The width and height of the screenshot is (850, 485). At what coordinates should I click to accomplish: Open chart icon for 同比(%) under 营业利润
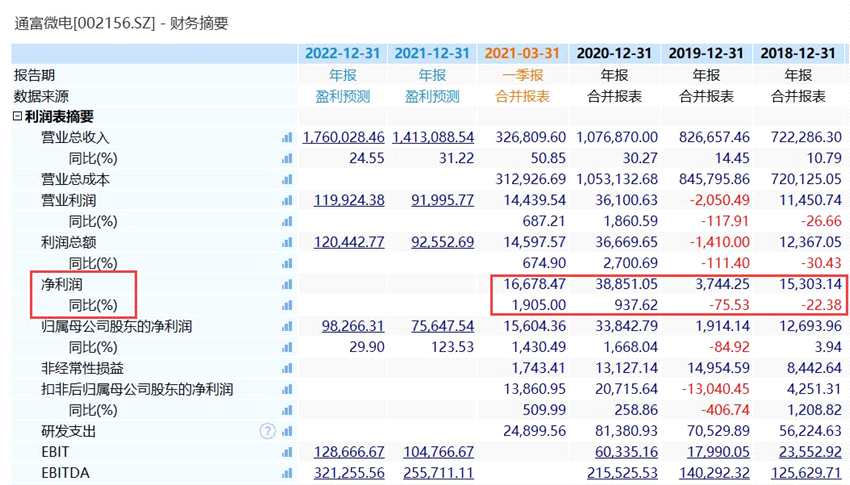coord(287,221)
